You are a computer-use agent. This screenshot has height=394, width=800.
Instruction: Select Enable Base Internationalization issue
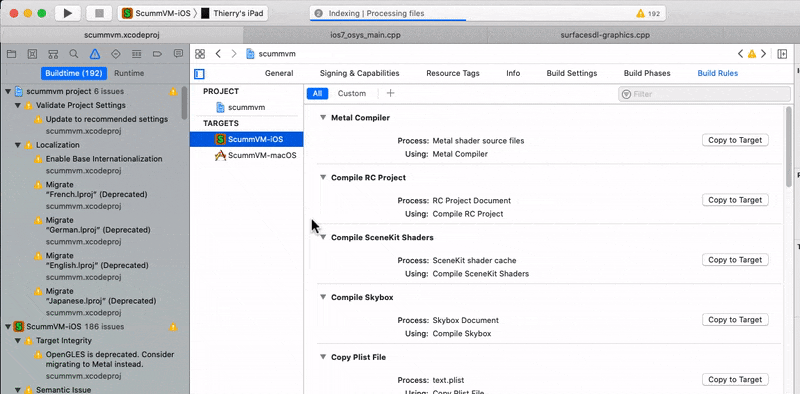(104, 159)
